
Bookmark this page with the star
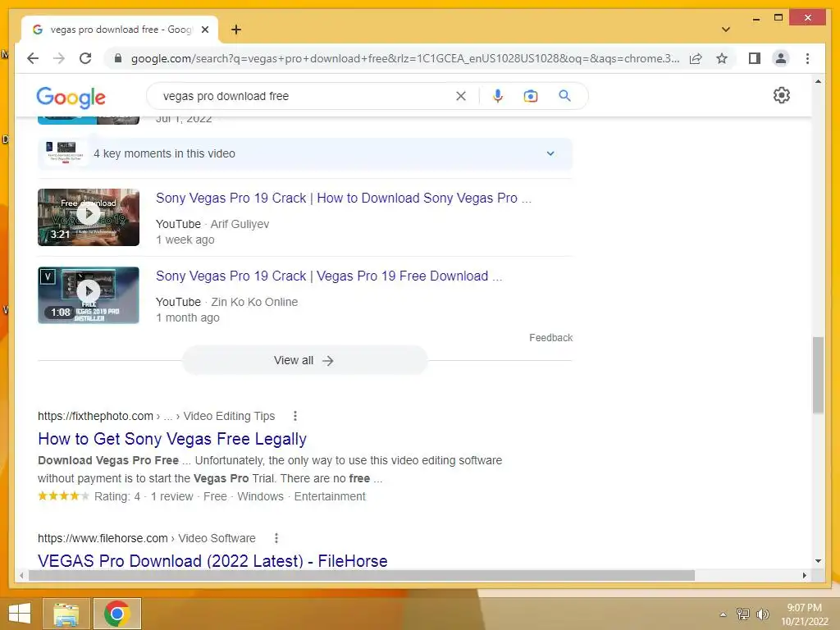tap(722, 58)
